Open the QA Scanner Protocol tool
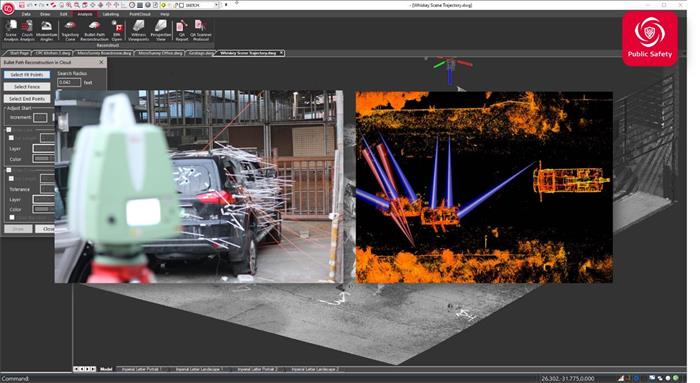700x383 pixels. [x=200, y=30]
